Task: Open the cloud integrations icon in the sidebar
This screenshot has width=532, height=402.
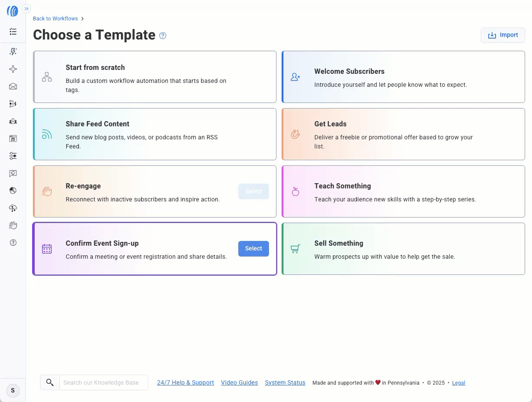Action: (13, 208)
